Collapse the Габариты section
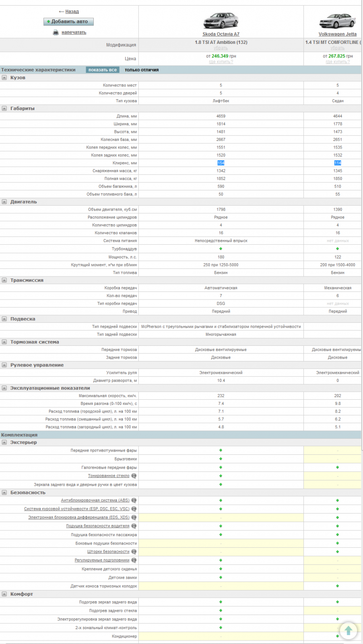The width and height of the screenshot is (363, 644). click(x=4, y=108)
